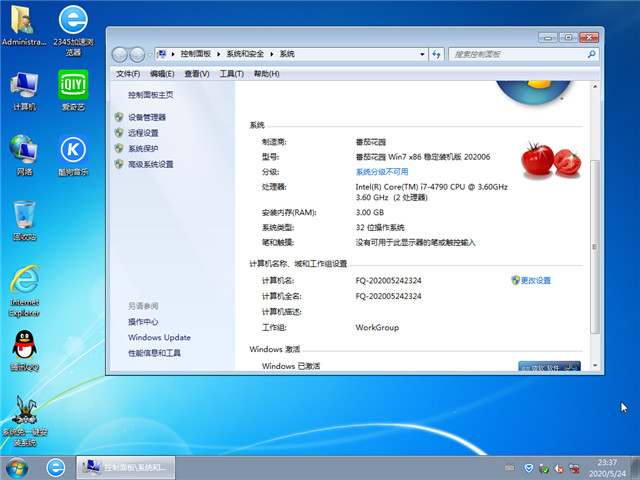
Task: Click the shield icon beside 更改设置
Action: click(x=516, y=280)
